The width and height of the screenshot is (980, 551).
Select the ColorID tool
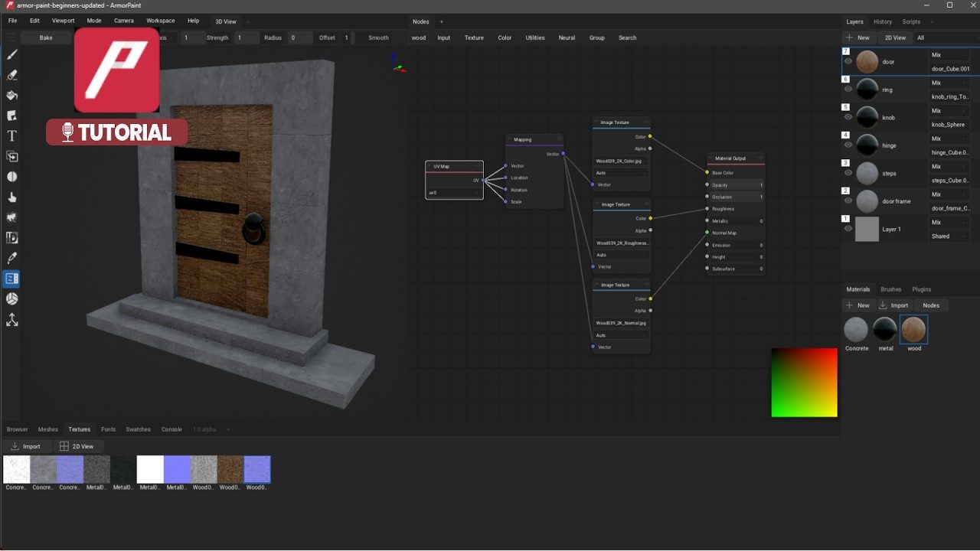11,238
